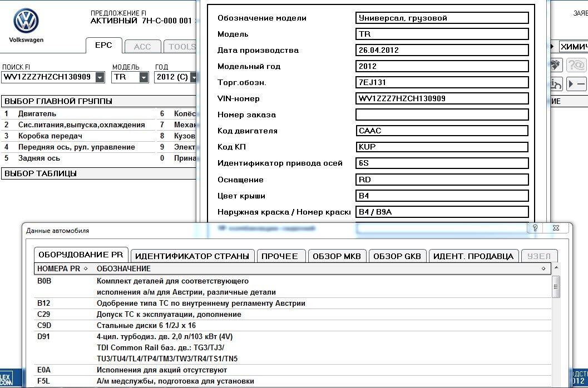
Task: Click the help question mark in Данные автомобиля dialog
Action: [535, 228]
